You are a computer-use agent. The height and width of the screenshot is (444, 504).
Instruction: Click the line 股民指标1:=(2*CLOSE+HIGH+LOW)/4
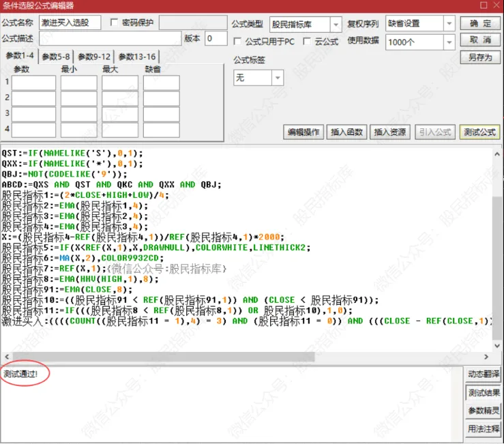pos(85,195)
